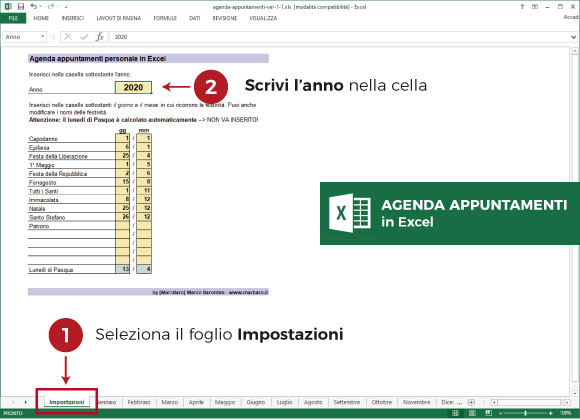Sign in via the Accedi link

click(571, 17)
